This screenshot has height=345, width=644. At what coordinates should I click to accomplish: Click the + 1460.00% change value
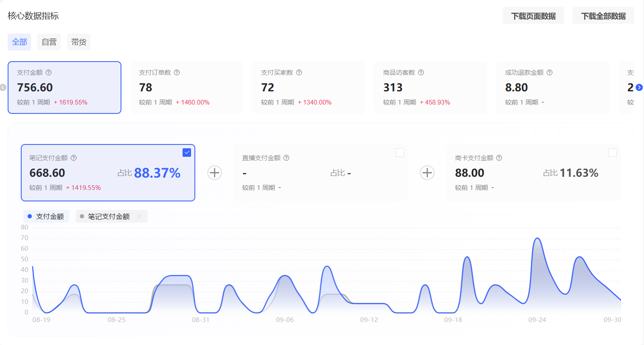[193, 102]
